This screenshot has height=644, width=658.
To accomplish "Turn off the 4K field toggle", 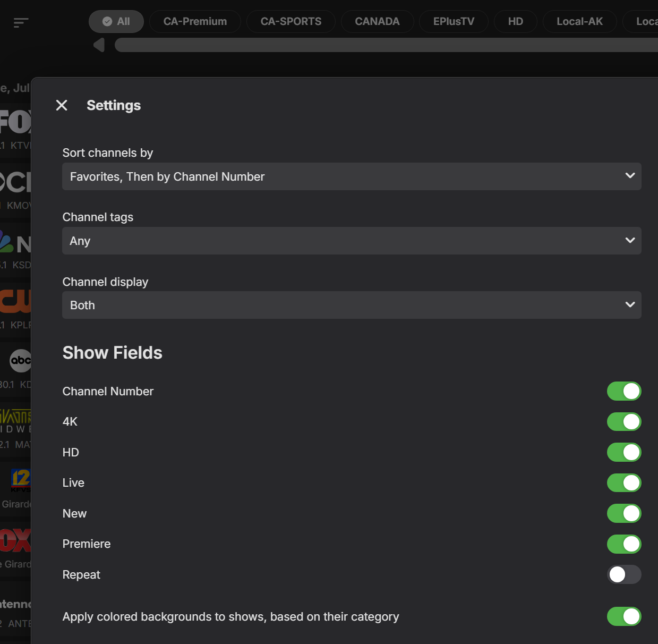I will point(624,422).
